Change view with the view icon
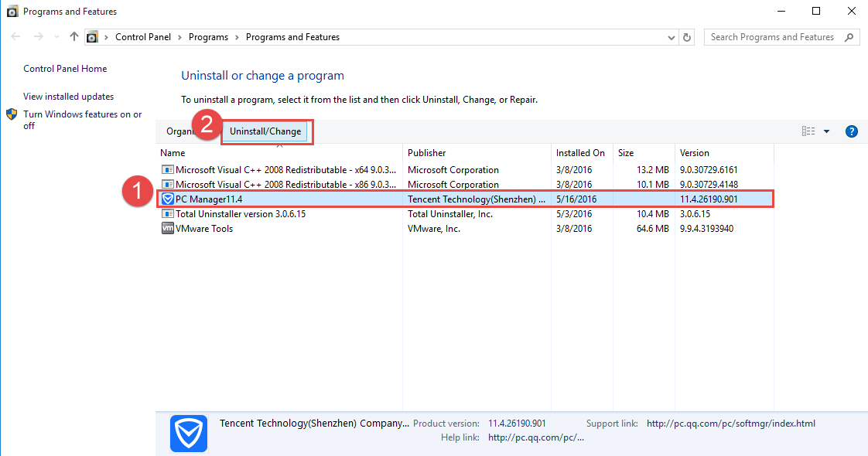 point(808,131)
